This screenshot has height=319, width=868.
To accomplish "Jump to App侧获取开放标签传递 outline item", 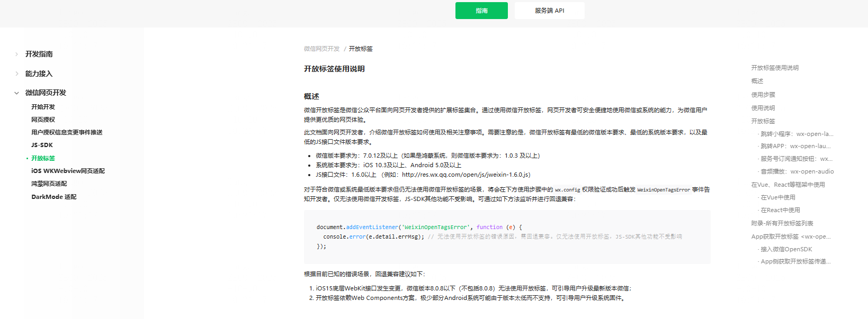I will coord(795,261).
